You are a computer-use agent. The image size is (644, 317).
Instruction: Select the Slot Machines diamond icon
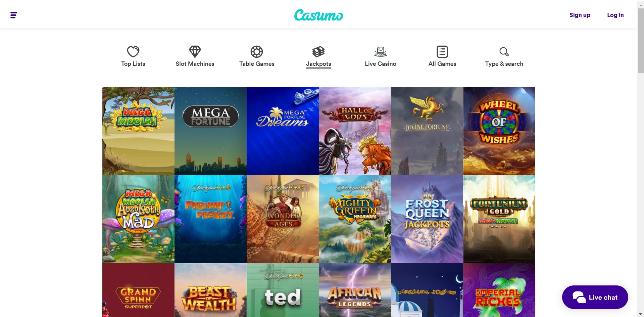tap(195, 52)
